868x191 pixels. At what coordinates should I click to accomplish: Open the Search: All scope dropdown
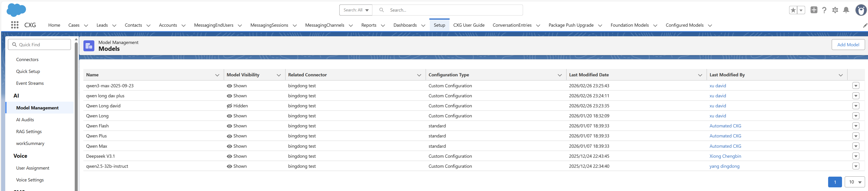coord(356,10)
